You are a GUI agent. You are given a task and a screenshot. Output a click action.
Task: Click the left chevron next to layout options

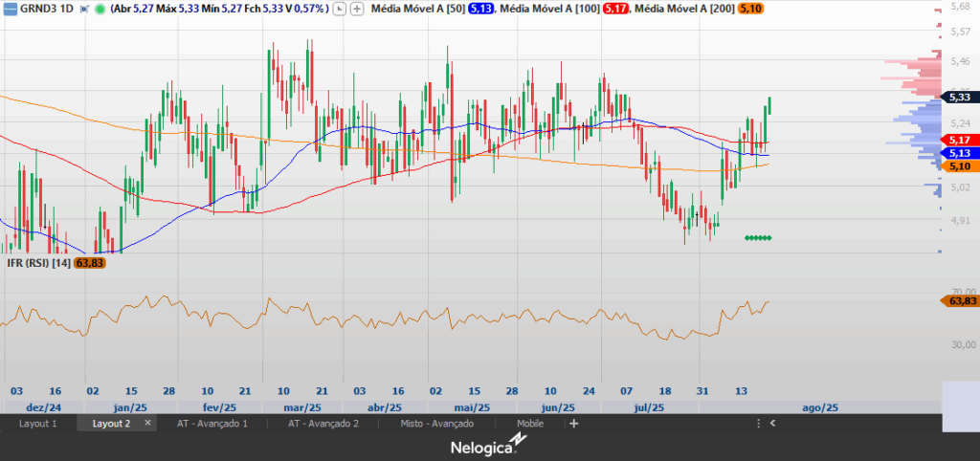tap(772, 424)
